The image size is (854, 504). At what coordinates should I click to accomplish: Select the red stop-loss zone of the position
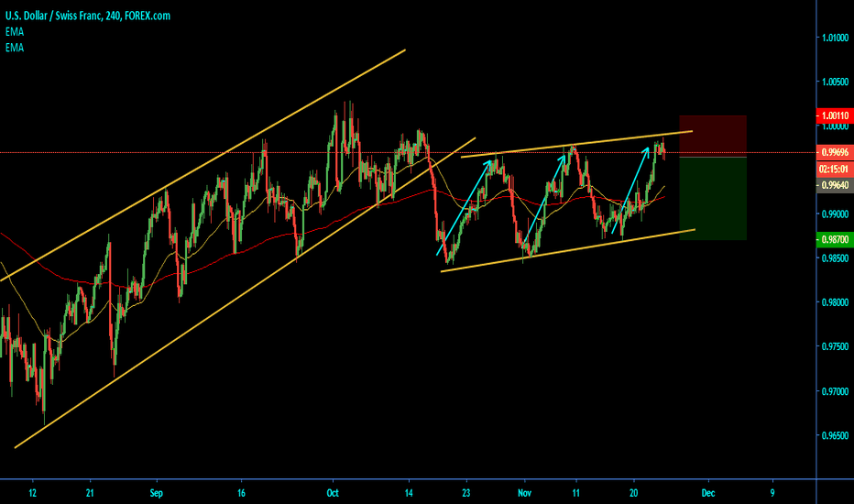tap(713, 136)
